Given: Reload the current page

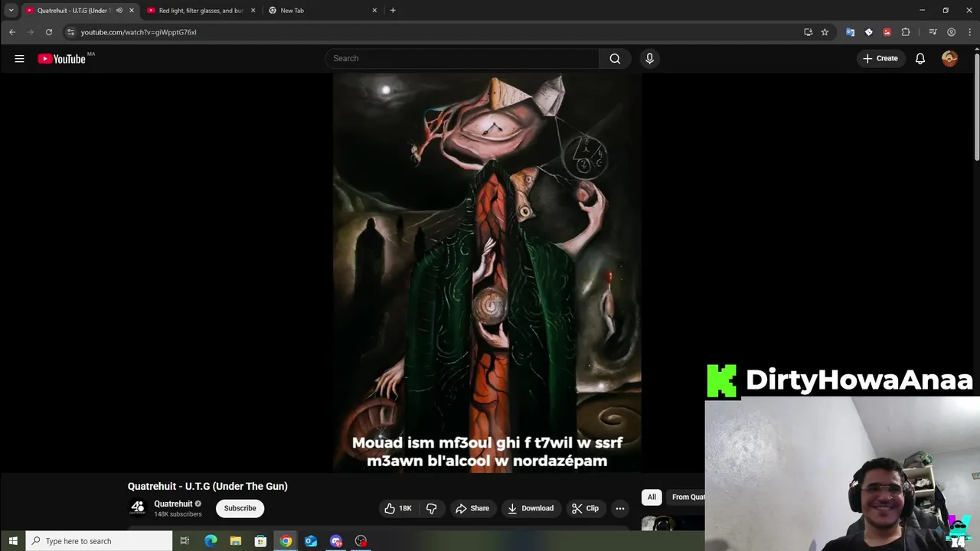Looking at the screenshot, I should coord(48,32).
